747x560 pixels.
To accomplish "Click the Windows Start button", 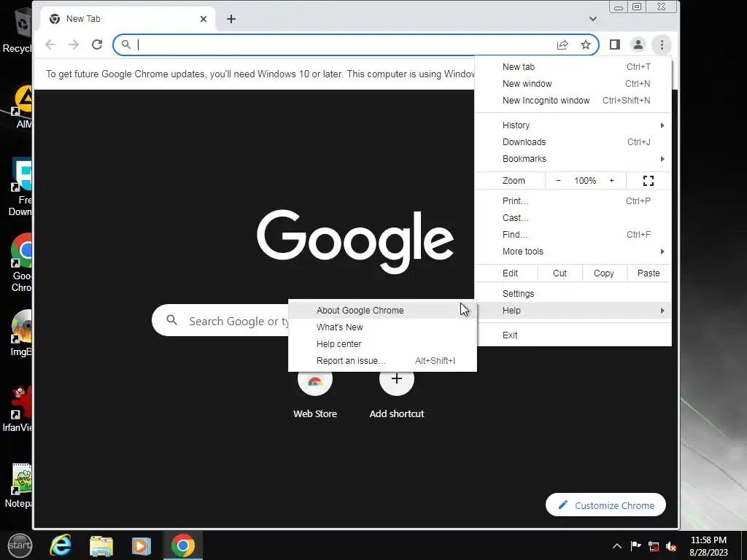I will click(20, 545).
